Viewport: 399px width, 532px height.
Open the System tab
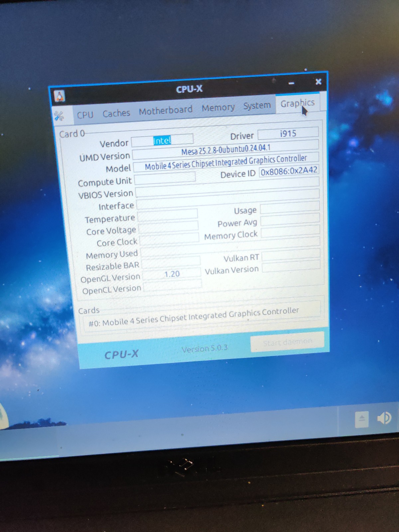click(x=257, y=105)
